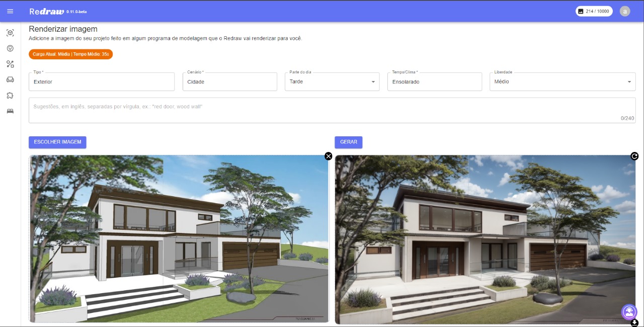Click the Cenário field showing Cidade
644x327 pixels.
229,81
